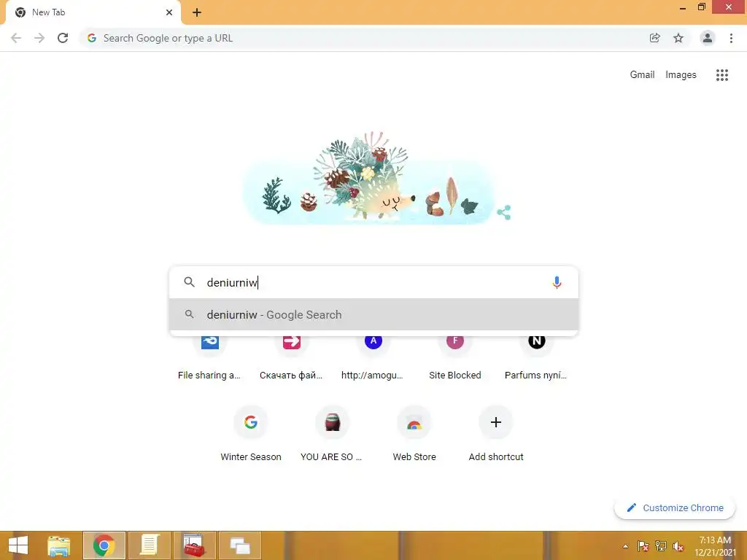The height and width of the screenshot is (560, 747).
Task: Open the Winter Season shortcut
Action: (x=251, y=433)
